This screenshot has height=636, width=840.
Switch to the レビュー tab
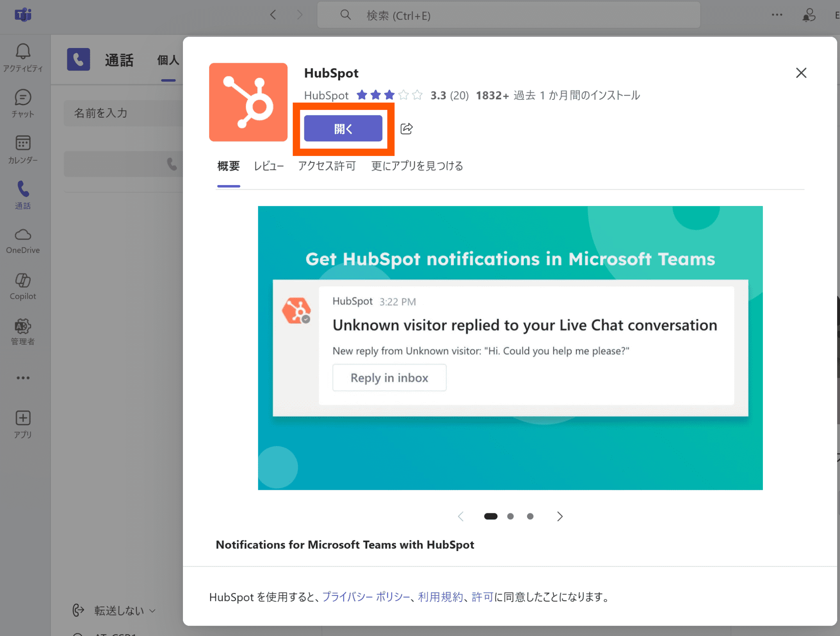[x=269, y=166]
